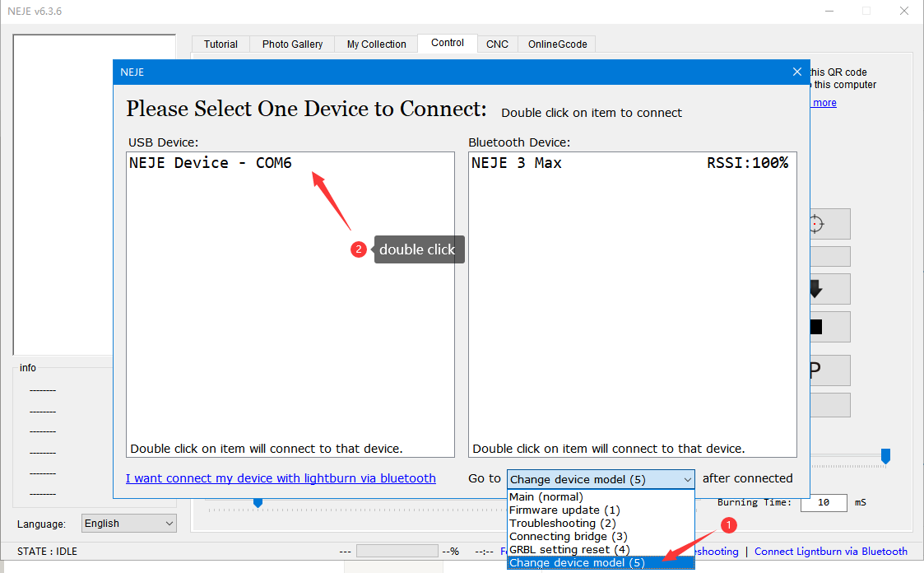
Task: Pick Troubleshooting (2) from the list
Action: coord(563,524)
